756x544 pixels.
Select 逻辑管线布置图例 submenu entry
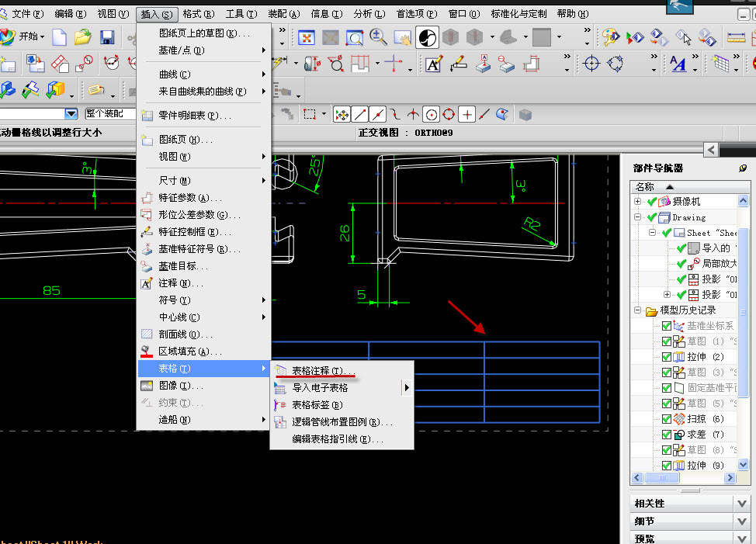click(x=342, y=422)
